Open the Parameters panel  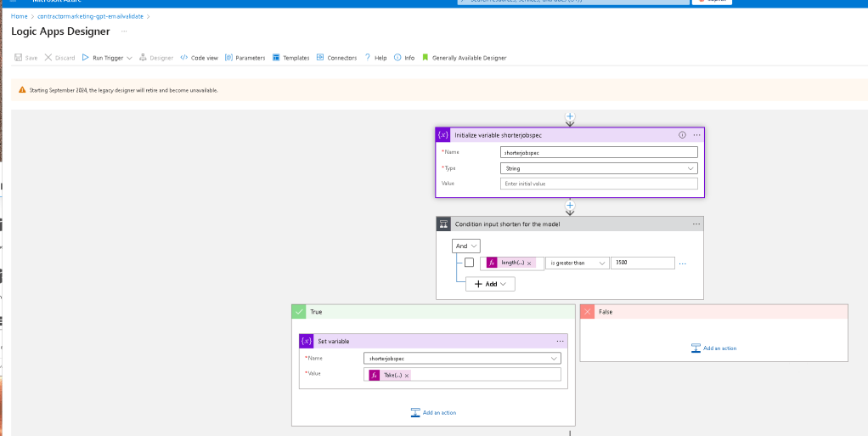click(245, 58)
